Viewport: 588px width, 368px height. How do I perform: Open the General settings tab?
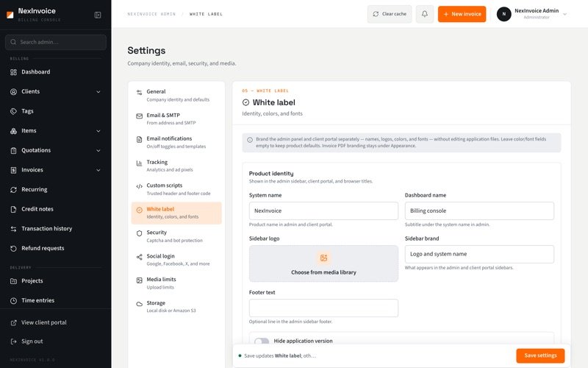point(176,96)
